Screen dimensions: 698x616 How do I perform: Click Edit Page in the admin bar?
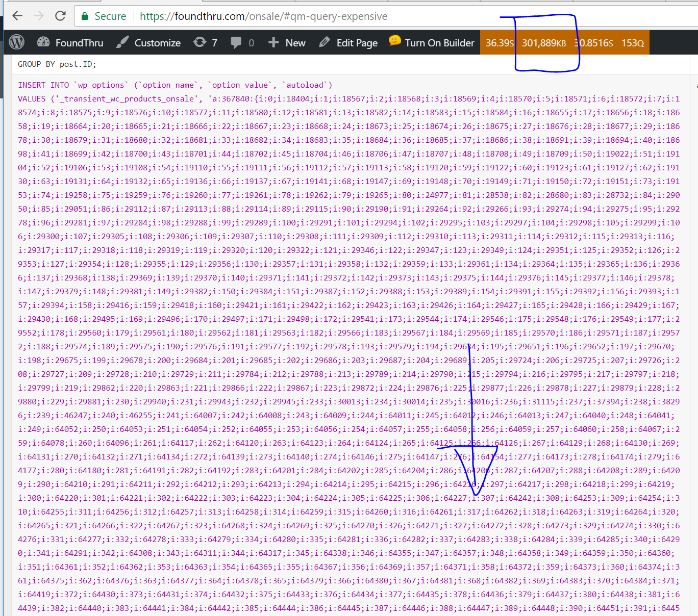pyautogui.click(x=348, y=43)
